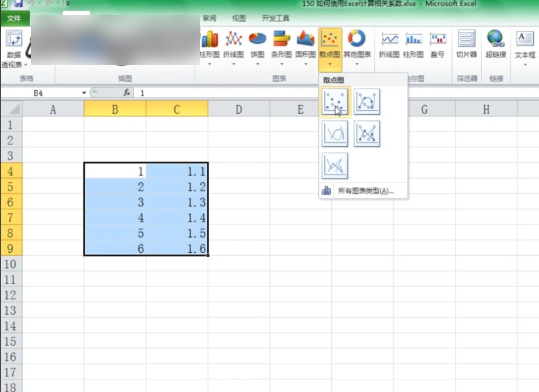Choose scatter with smooth lines and markers

click(x=367, y=102)
